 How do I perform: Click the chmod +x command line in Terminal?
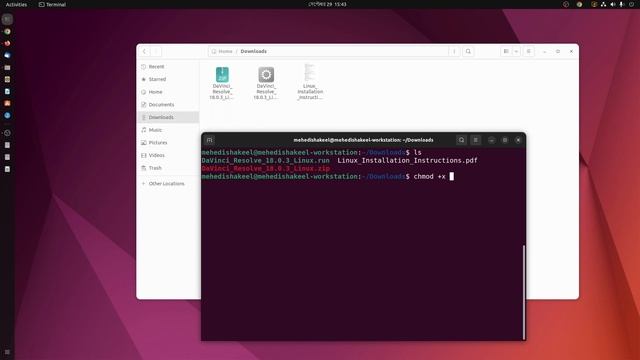[328, 176]
